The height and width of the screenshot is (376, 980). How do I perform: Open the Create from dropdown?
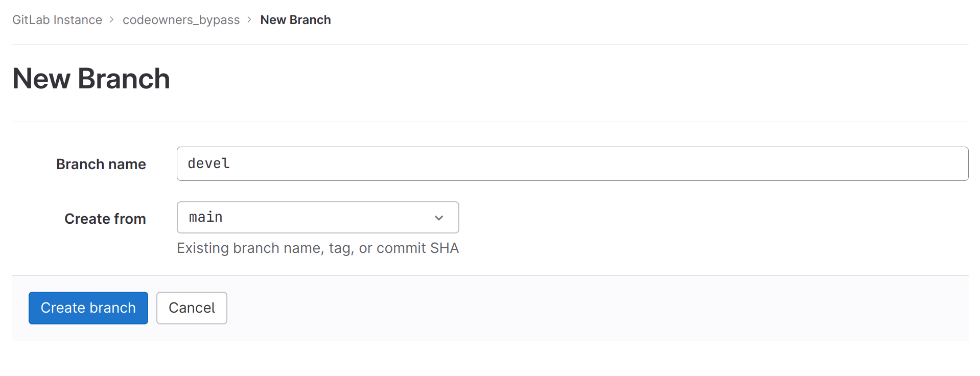pyautogui.click(x=317, y=218)
